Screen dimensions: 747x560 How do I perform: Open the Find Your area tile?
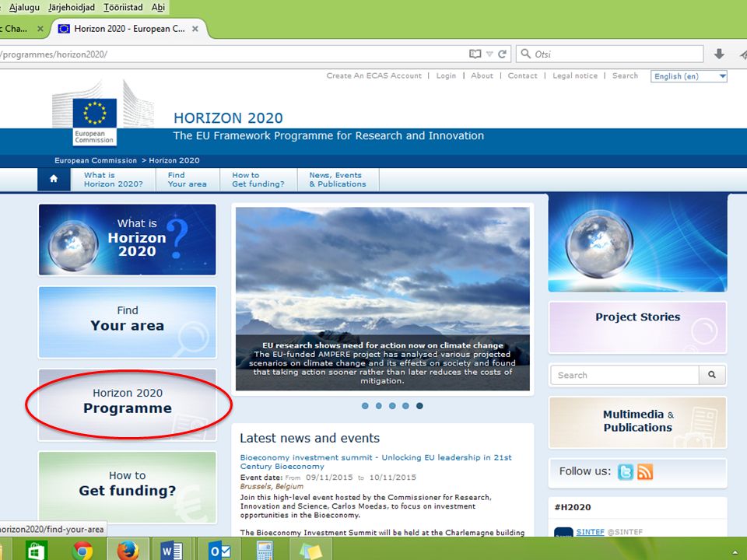[x=127, y=322]
